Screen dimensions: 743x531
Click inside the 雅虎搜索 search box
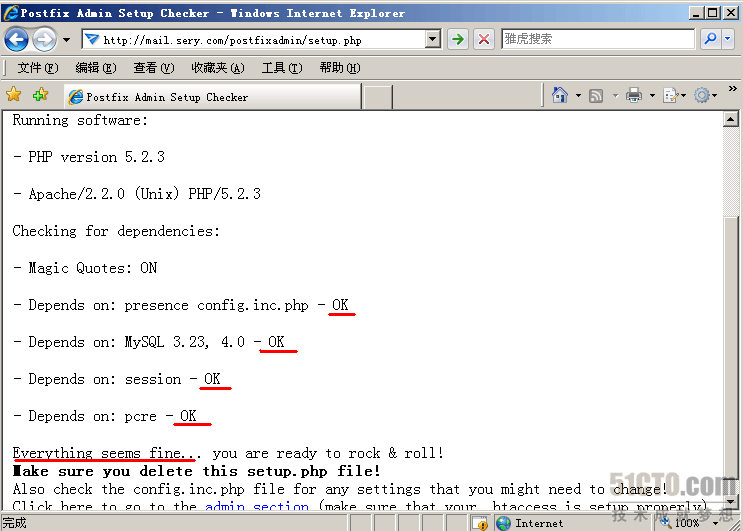[x=596, y=39]
